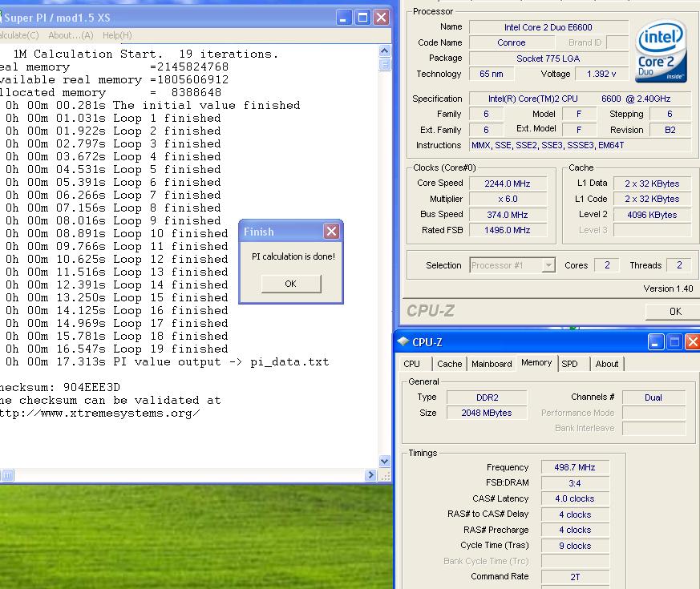Open the SPD tab in CPU-Z
Viewport: 700px width, 589px height.
click(x=569, y=364)
